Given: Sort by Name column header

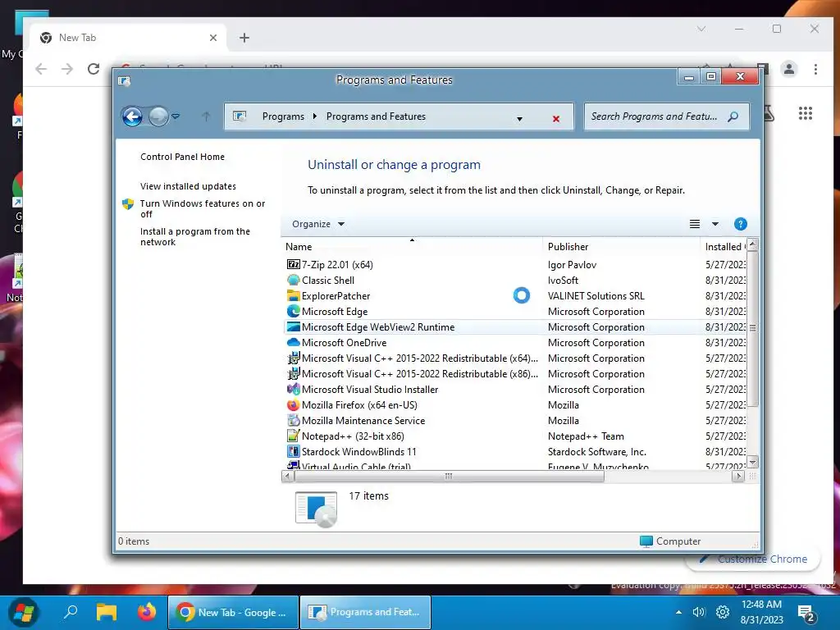Looking at the screenshot, I should (412, 246).
